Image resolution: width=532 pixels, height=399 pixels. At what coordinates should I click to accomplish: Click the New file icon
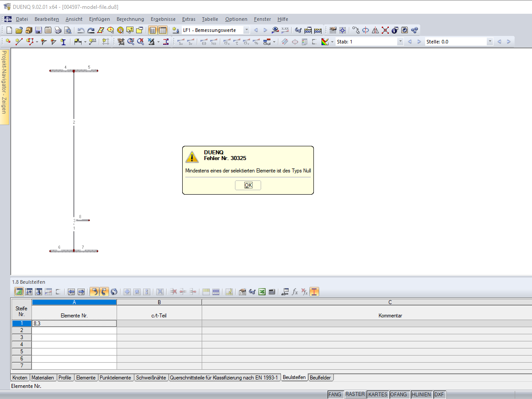tap(9, 30)
